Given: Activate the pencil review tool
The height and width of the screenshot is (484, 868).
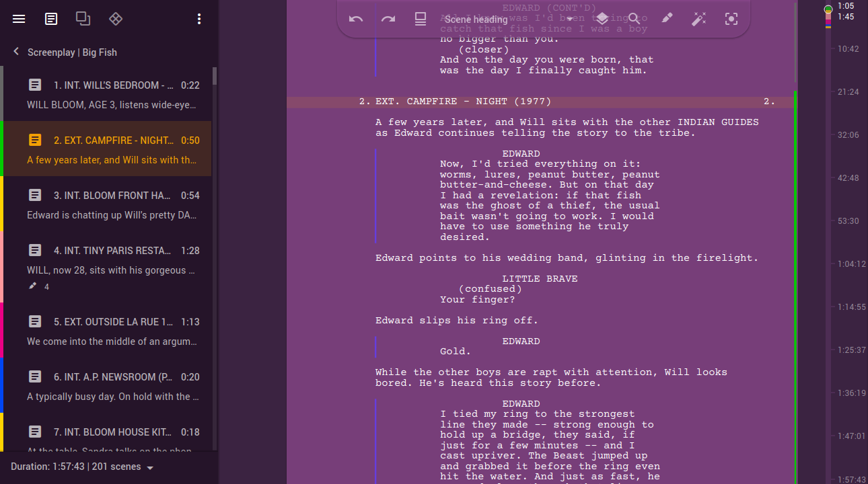Looking at the screenshot, I should [667, 19].
